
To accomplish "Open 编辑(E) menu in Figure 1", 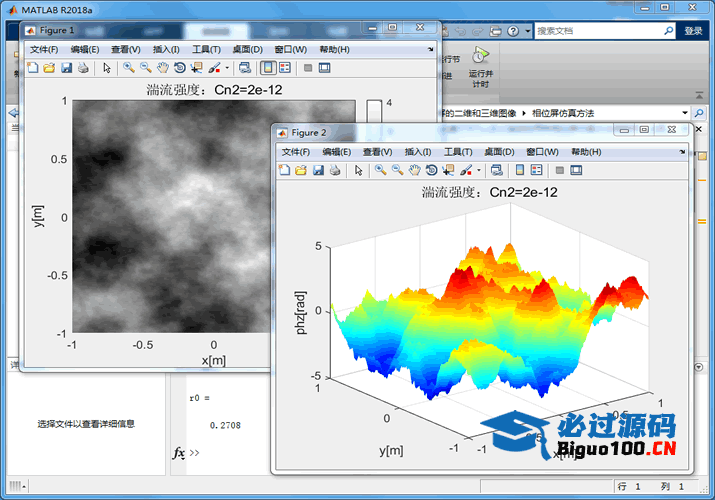I will pos(85,49).
